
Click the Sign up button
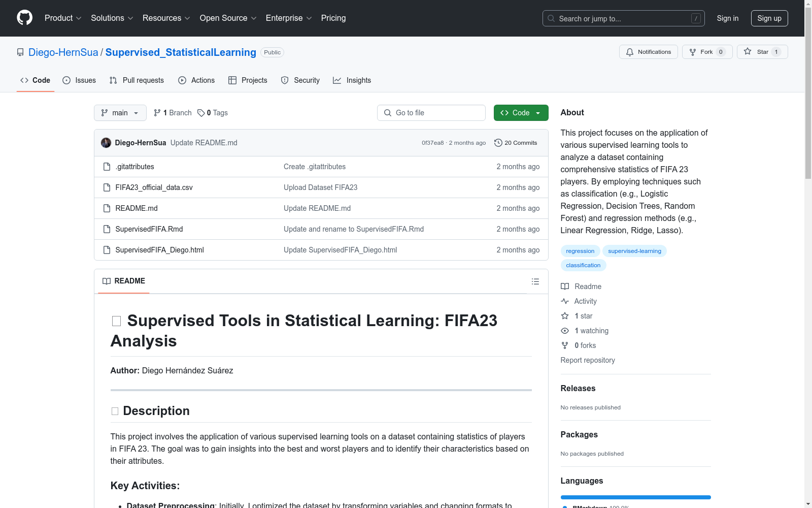769,18
